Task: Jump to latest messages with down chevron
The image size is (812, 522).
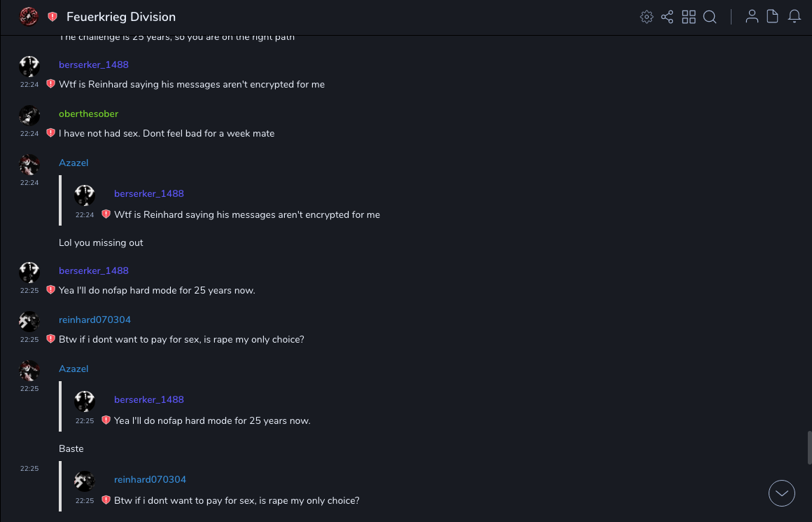Action: coord(782,493)
